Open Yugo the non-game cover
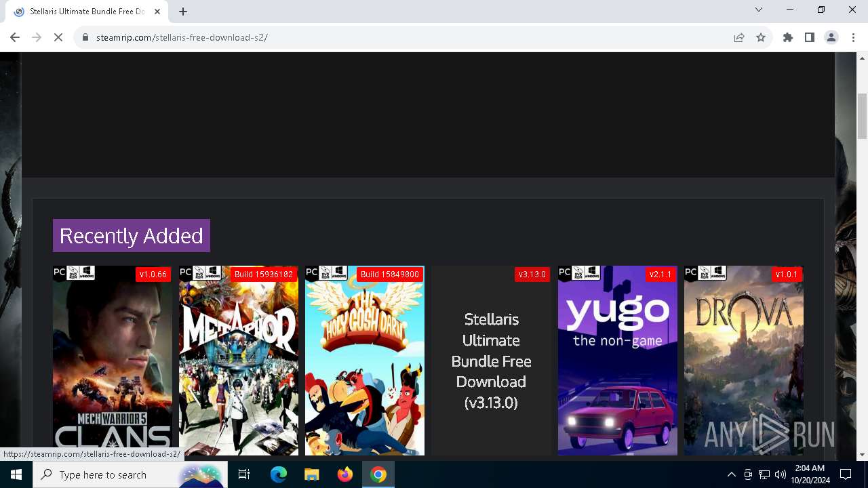The image size is (868, 488). point(617,361)
